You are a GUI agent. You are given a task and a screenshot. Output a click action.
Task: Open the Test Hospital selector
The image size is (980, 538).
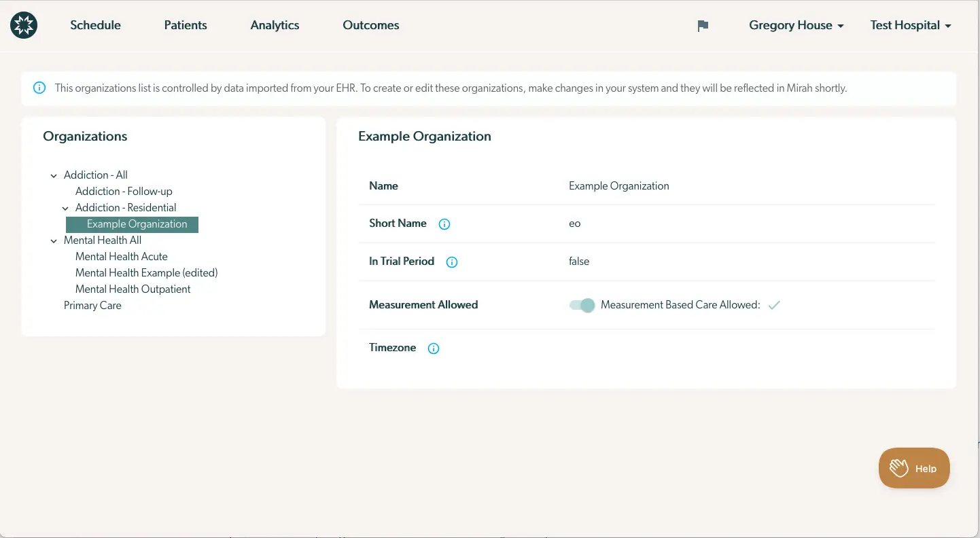click(x=911, y=25)
